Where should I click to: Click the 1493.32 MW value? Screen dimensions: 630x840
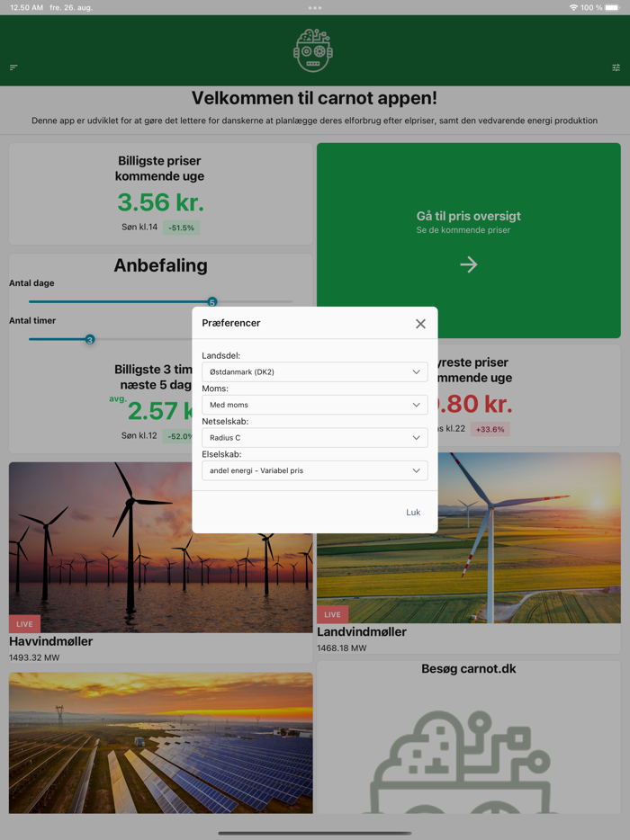click(x=34, y=657)
